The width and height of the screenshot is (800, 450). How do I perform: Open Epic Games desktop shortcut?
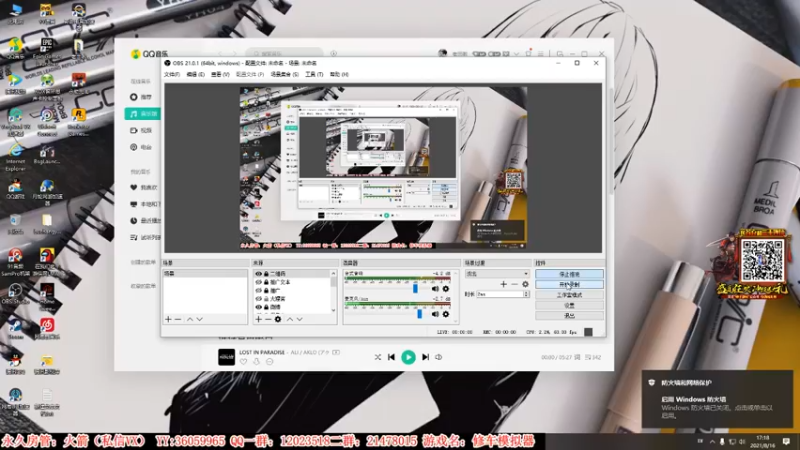(46, 49)
